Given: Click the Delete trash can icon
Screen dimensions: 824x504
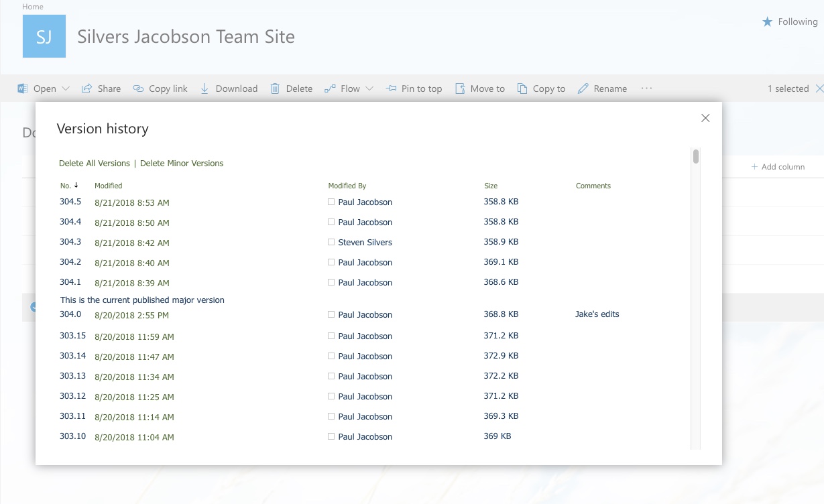Looking at the screenshot, I should tap(275, 88).
